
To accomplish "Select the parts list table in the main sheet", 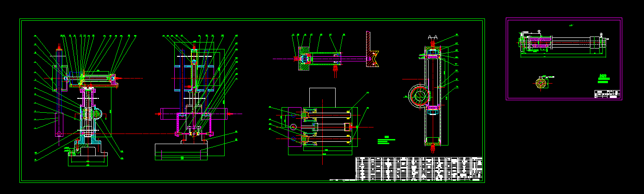I will point(419,169).
